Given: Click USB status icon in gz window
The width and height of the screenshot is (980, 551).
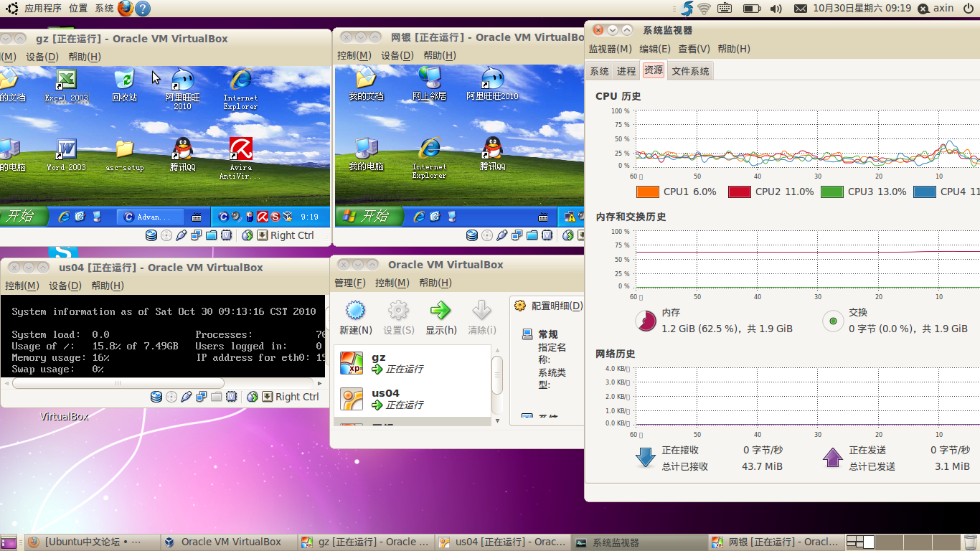Looking at the screenshot, I should pyautogui.click(x=182, y=235).
